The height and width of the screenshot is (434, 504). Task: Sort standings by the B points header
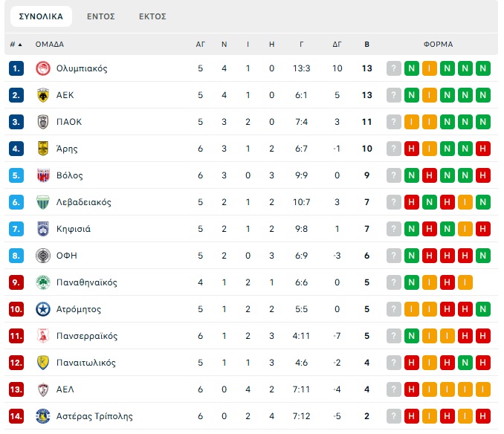coord(366,44)
